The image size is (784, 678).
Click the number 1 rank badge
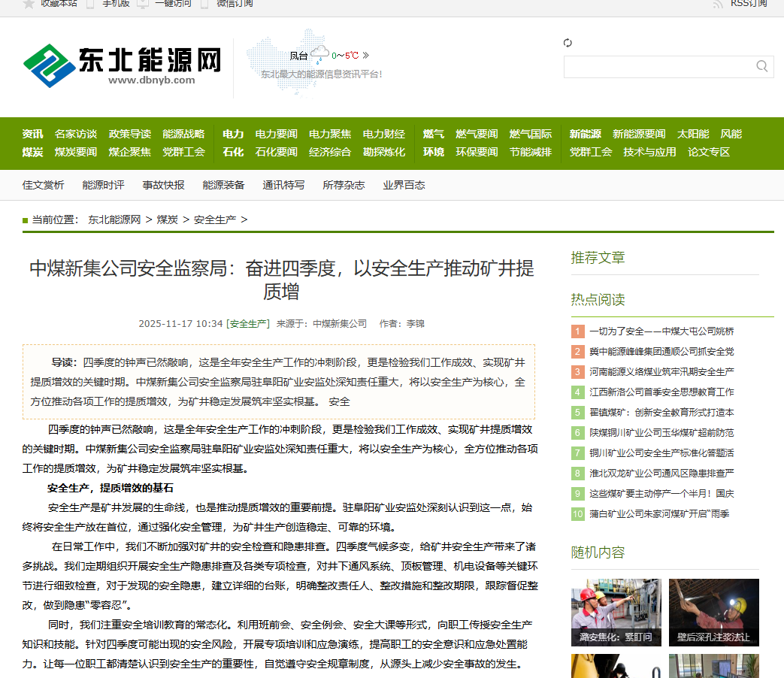(577, 331)
